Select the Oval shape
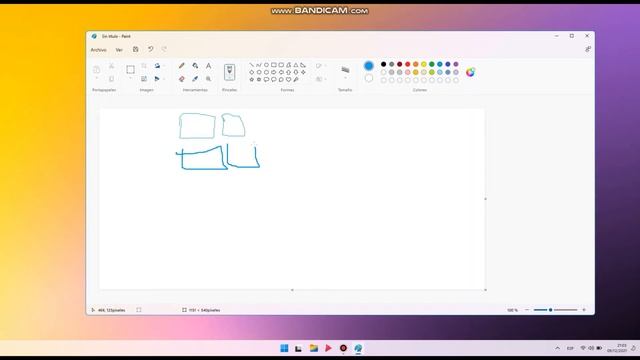This screenshot has height=360, width=640. click(x=266, y=65)
